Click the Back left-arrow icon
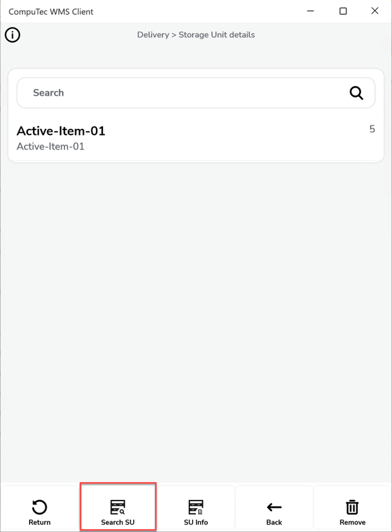The width and height of the screenshot is (392, 532). 274,507
